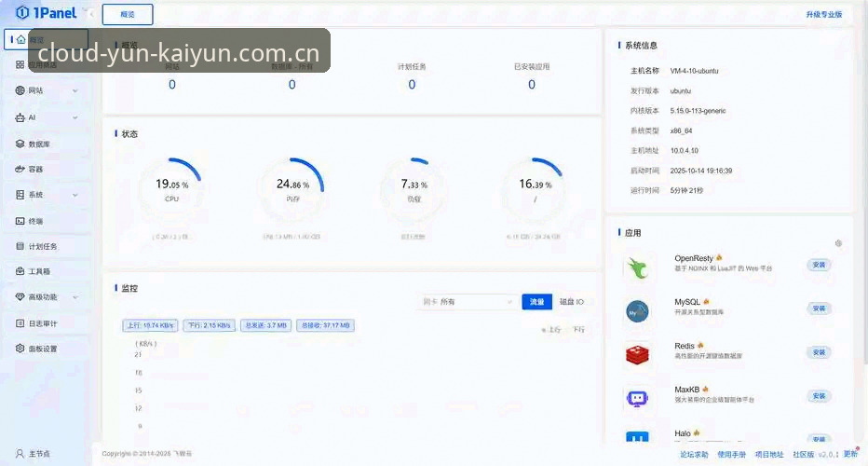This screenshot has height=466, width=868.
Task: Open 面板设置 panel settings gear icon
Action: tap(20, 348)
